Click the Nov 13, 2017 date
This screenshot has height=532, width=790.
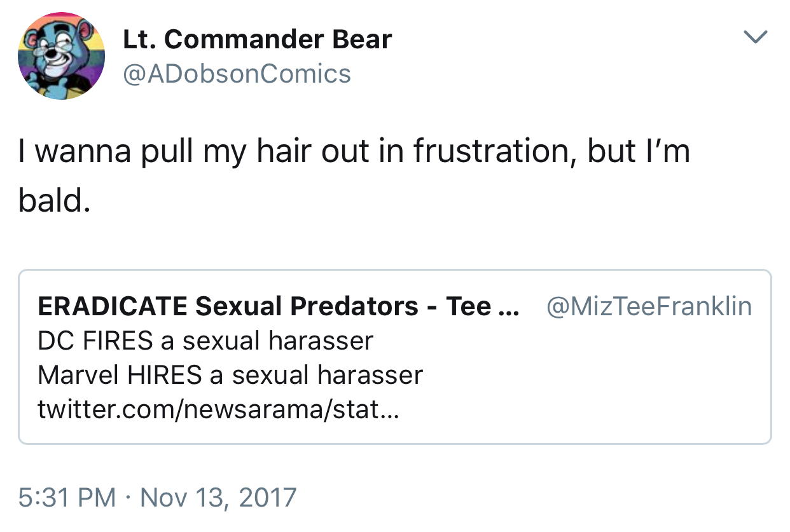[218, 497]
